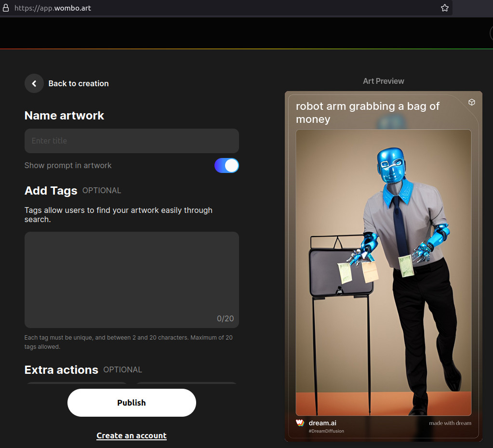This screenshot has width=493, height=448.
Task: Click the dream.ai logo icon on the card
Action: click(300, 423)
